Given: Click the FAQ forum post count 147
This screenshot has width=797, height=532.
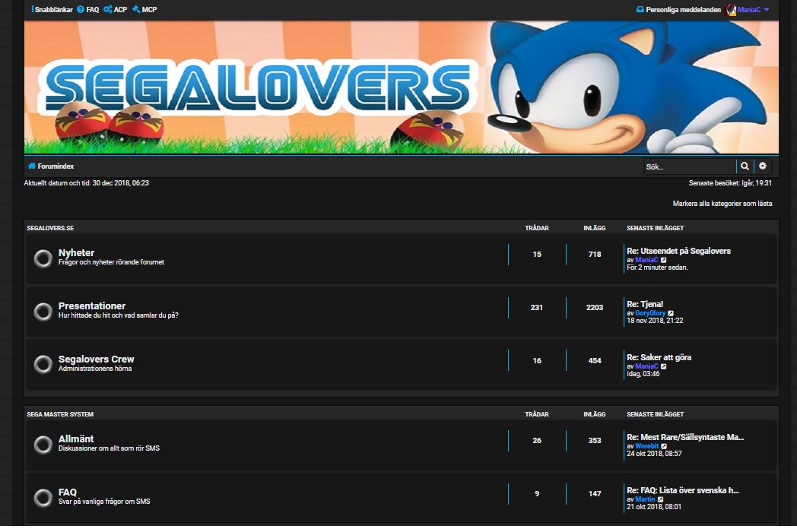Looking at the screenshot, I should 595,493.
